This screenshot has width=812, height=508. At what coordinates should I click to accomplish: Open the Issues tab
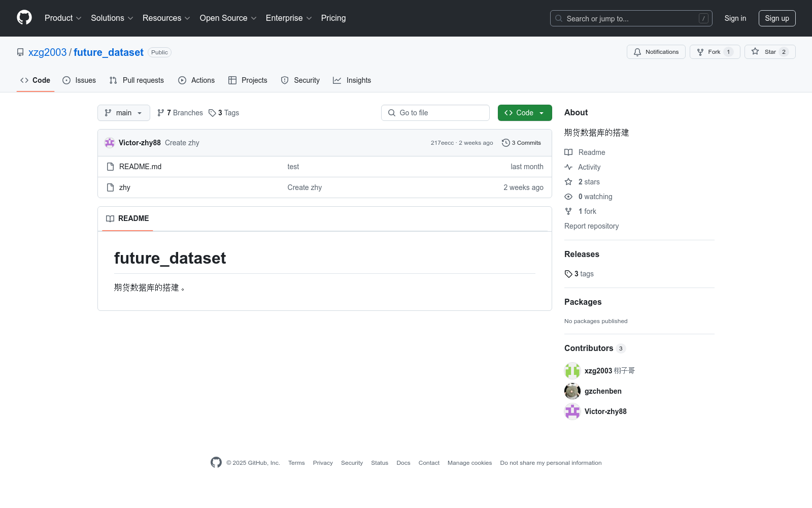click(x=79, y=80)
